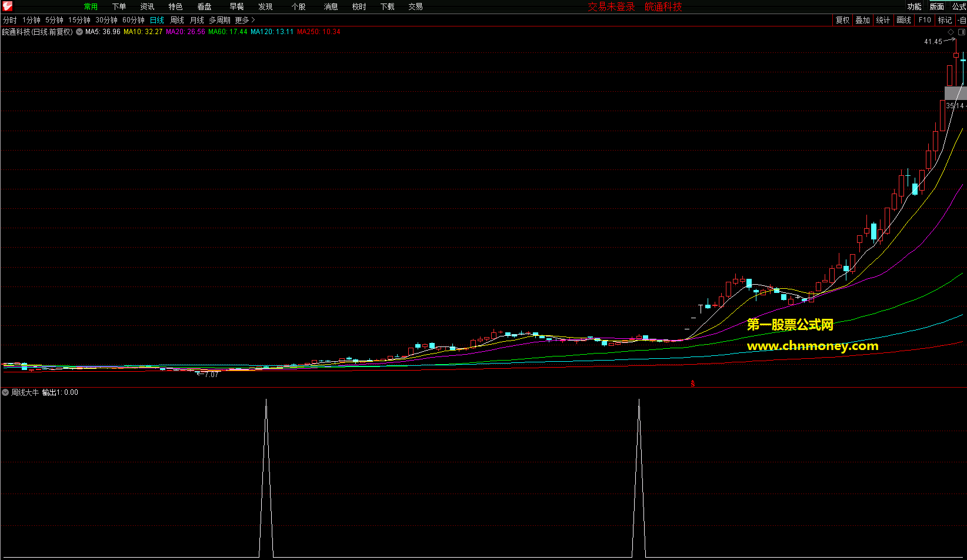
Task: Switch to the 60分钟 period
Action: [x=134, y=20]
